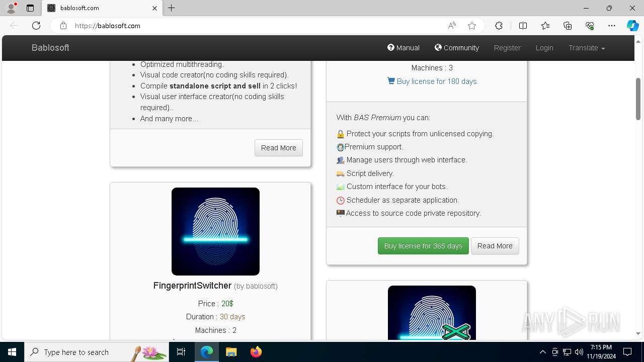
Task: Close the bablosoft.com tab
Action: (x=154, y=8)
